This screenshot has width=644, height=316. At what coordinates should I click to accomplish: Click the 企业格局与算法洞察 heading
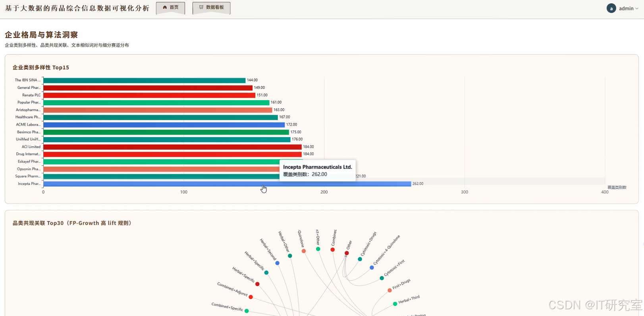point(41,35)
